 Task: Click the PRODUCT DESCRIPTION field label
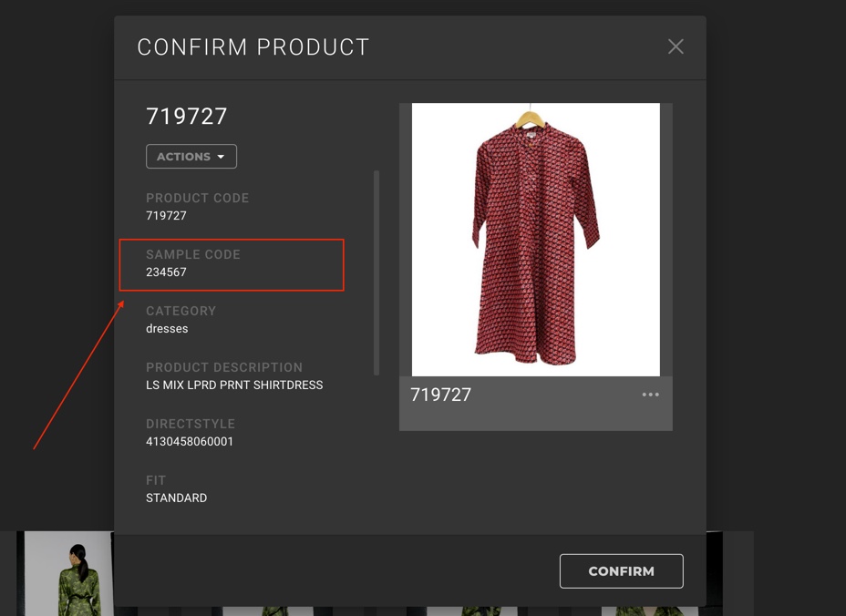[x=224, y=367]
